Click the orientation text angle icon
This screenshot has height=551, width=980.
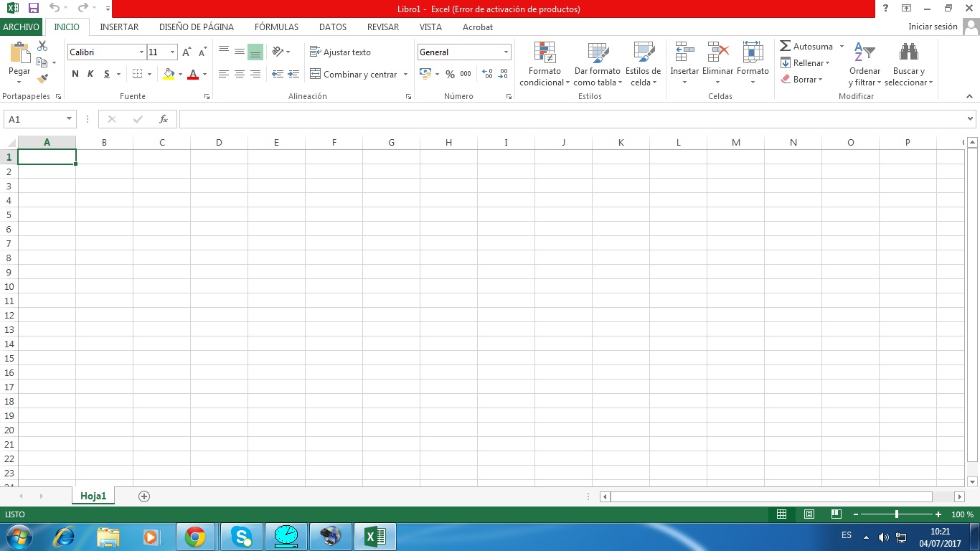278,52
